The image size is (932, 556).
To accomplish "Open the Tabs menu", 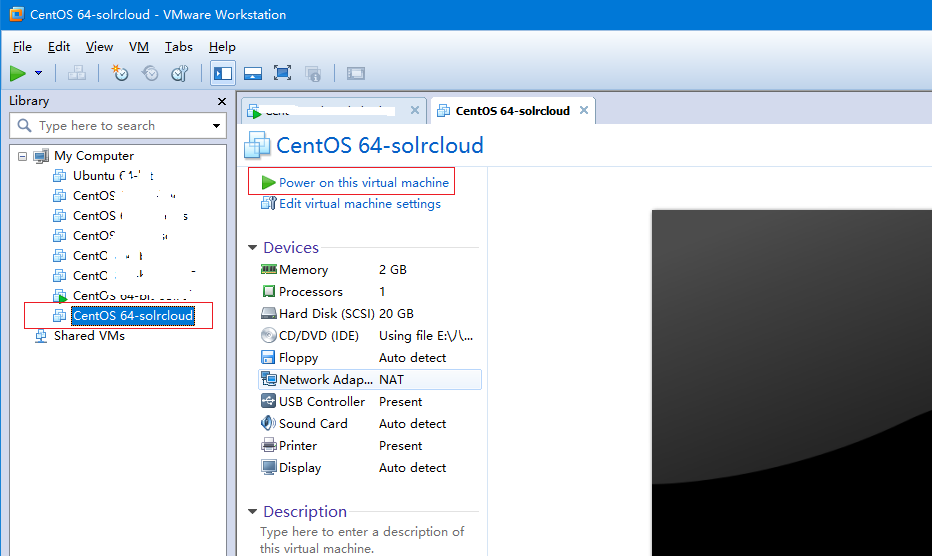I will click(x=178, y=46).
